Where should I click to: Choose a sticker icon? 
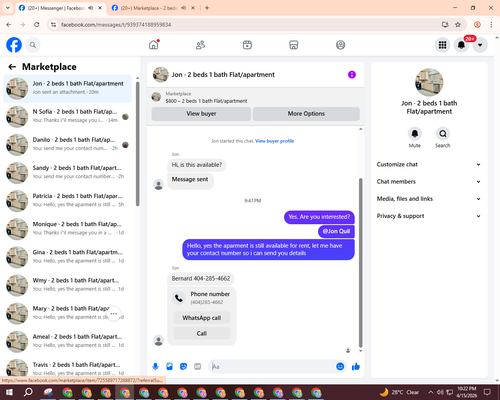point(183,367)
